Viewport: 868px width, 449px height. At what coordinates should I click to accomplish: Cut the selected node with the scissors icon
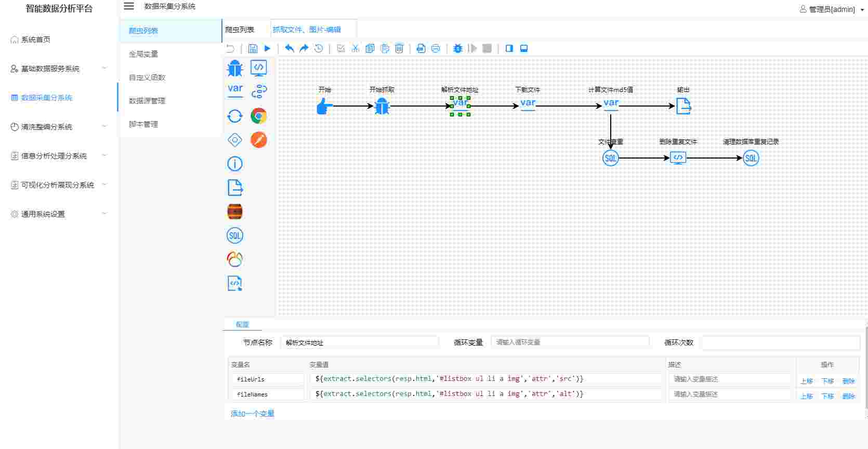click(x=356, y=48)
